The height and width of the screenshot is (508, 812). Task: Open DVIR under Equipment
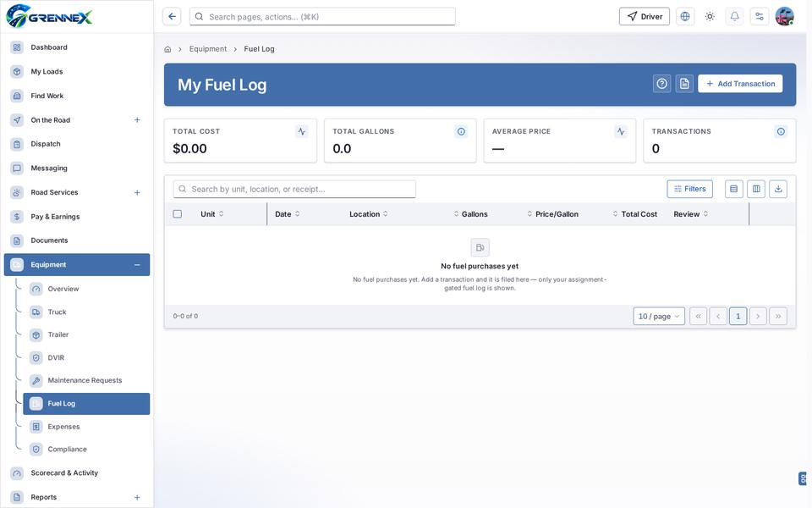tap(86, 357)
